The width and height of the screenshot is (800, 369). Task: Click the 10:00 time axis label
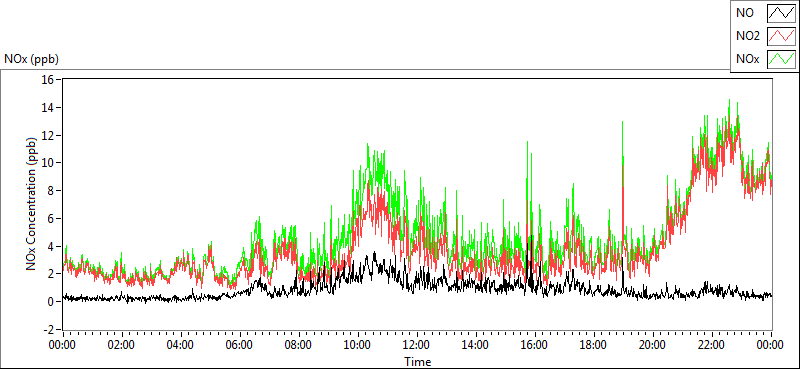[x=358, y=345]
